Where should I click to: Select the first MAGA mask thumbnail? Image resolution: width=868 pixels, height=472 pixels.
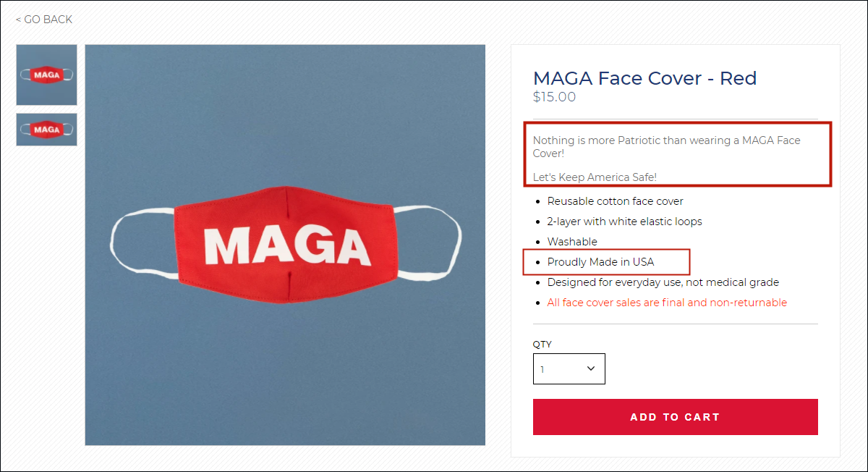47,75
